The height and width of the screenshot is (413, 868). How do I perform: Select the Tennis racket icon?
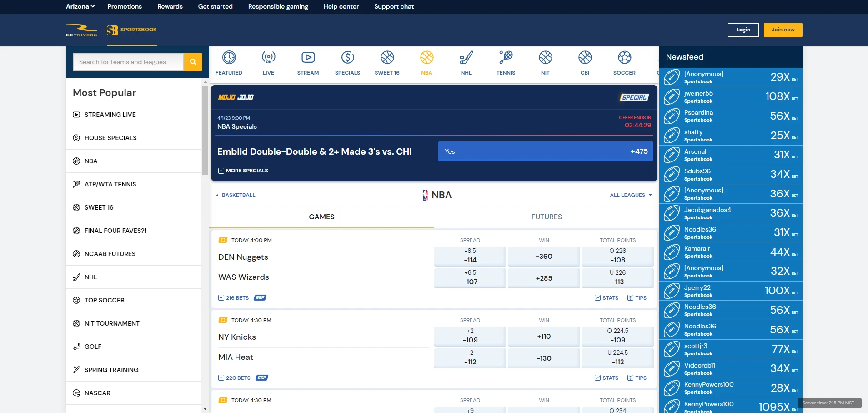(506, 58)
